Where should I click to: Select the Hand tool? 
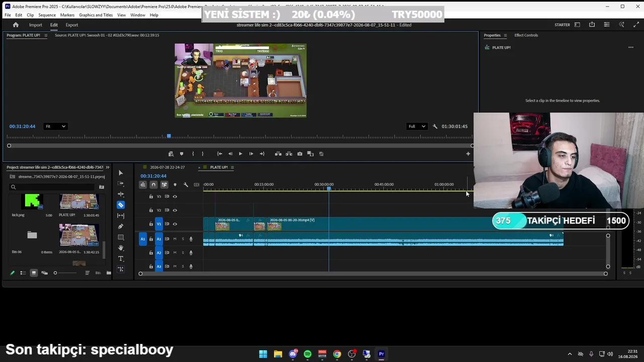[121, 248]
